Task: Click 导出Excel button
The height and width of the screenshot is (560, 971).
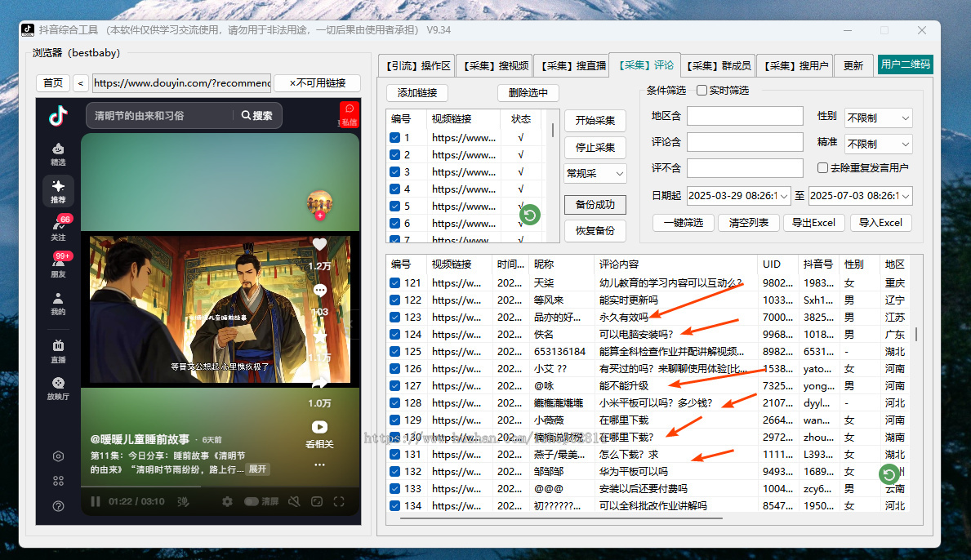Action: [813, 223]
